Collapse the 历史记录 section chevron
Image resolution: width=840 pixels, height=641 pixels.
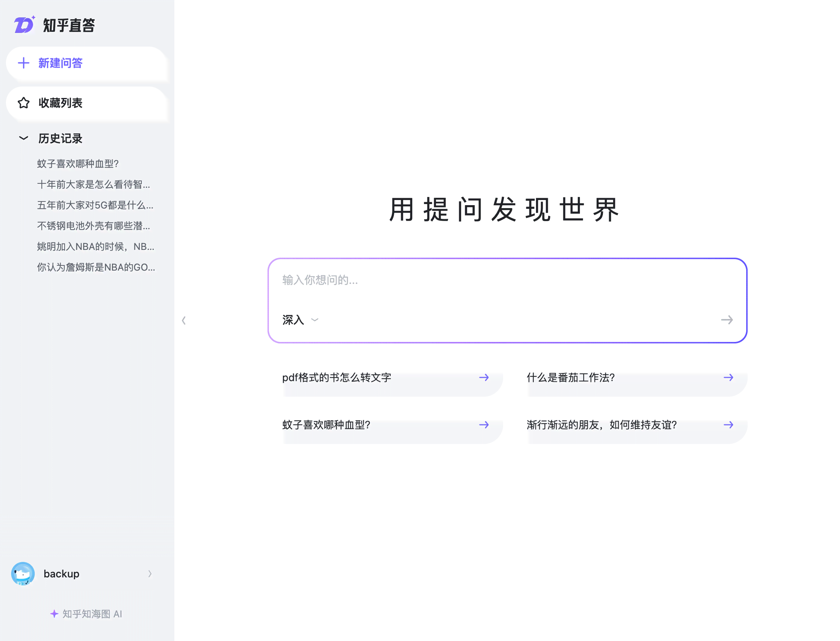click(24, 138)
